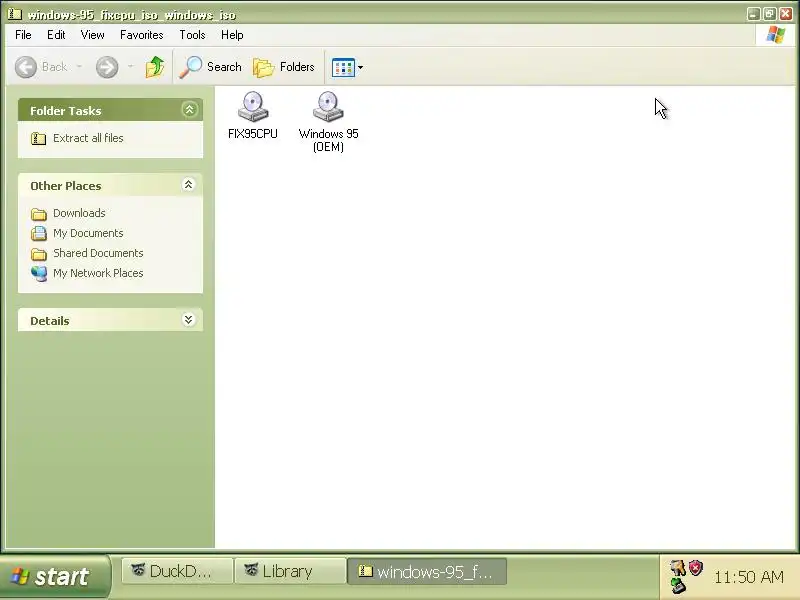Collapse the Folder Tasks panel

pos(189,110)
